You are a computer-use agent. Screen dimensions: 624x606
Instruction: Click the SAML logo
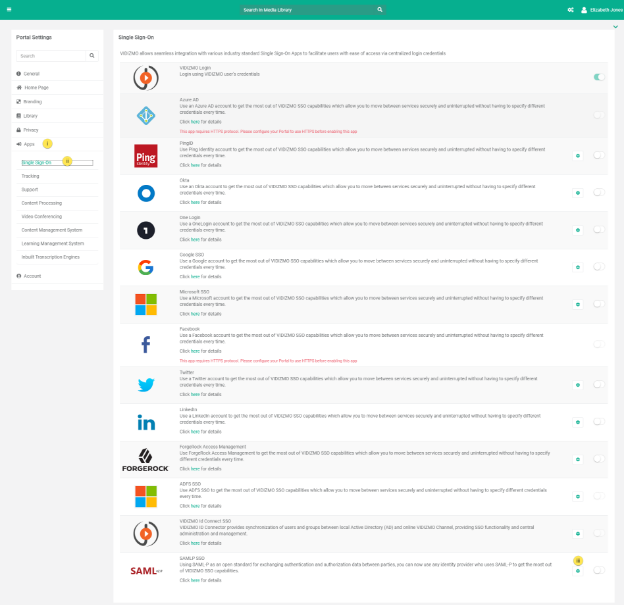coord(146,571)
